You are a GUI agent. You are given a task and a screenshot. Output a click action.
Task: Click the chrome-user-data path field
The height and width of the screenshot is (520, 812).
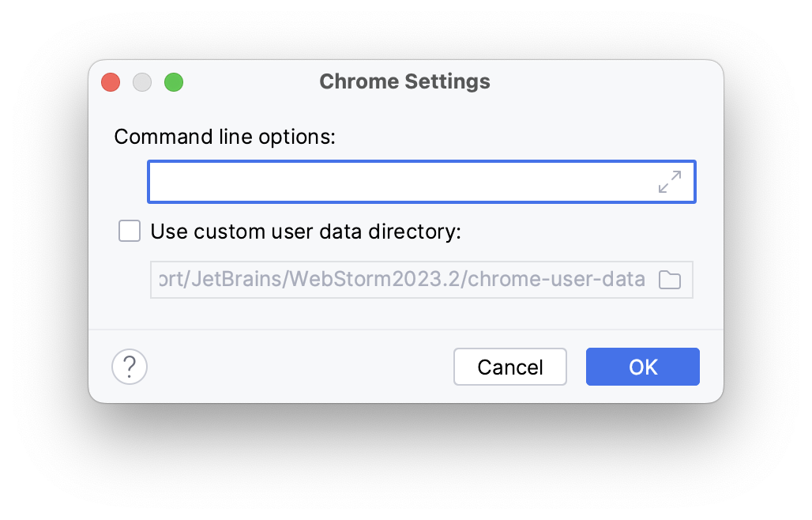coord(422,280)
